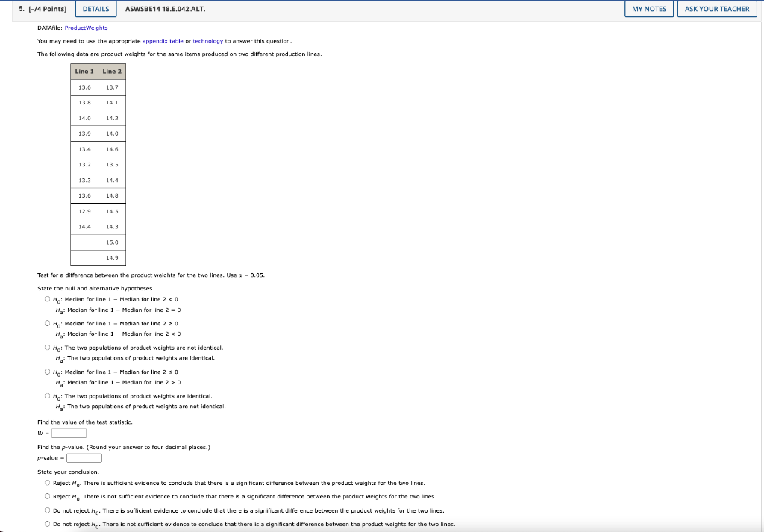Choose Reject H0, not sufficient evidence conclusion
Screen dimensions: 764x532
pyautogui.click(x=47, y=496)
